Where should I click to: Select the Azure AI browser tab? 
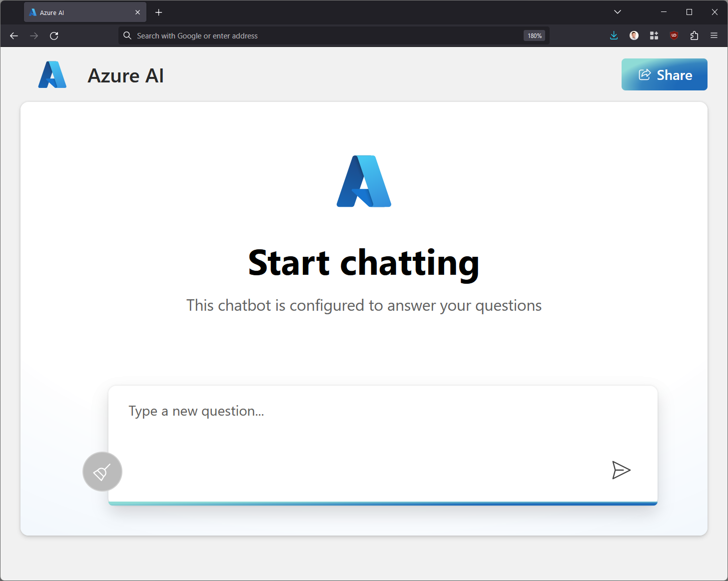pyautogui.click(x=85, y=12)
